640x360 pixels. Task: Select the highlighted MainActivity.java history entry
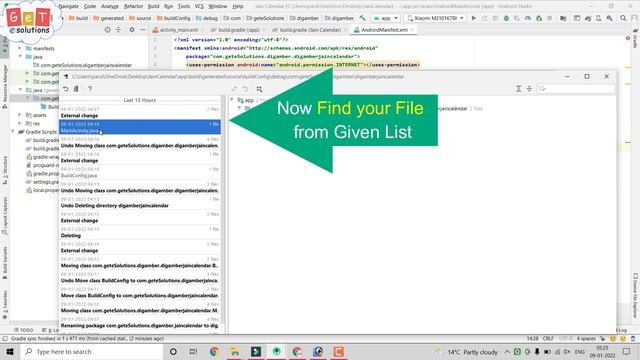click(140, 127)
